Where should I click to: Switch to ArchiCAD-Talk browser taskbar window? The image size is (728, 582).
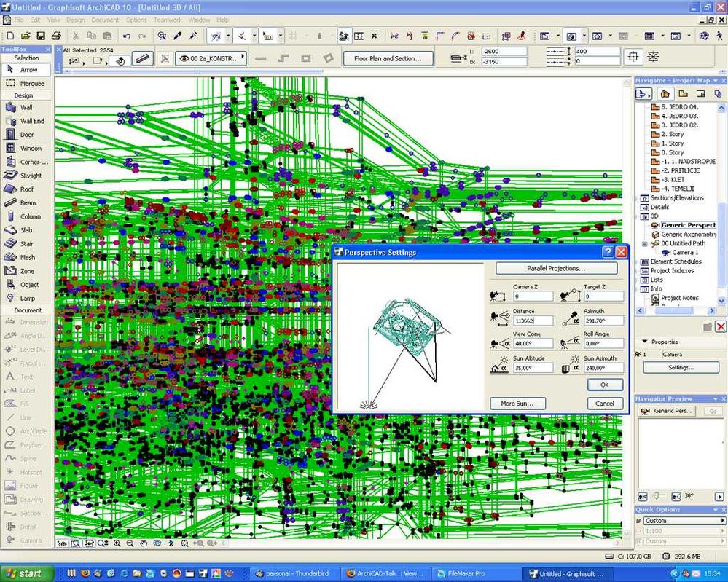click(x=387, y=574)
